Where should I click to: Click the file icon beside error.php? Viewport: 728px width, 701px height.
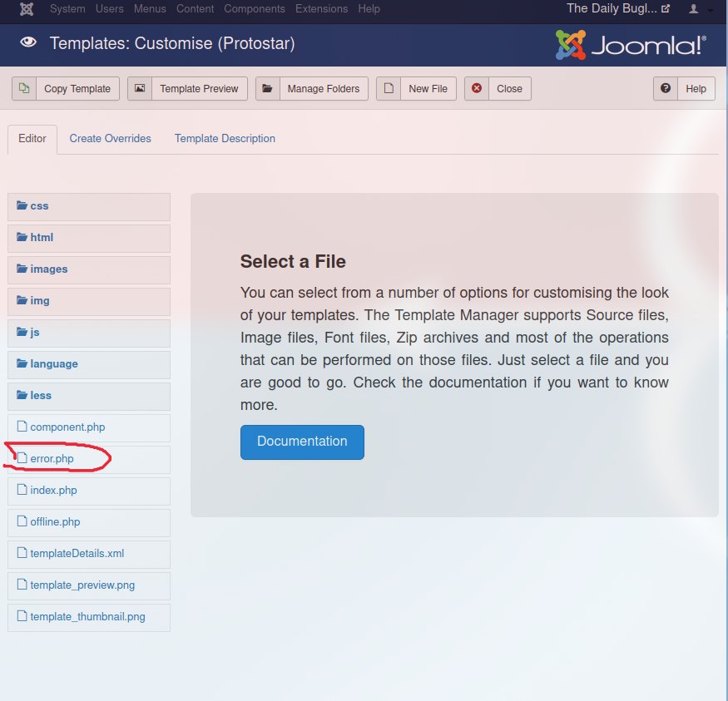click(x=22, y=458)
